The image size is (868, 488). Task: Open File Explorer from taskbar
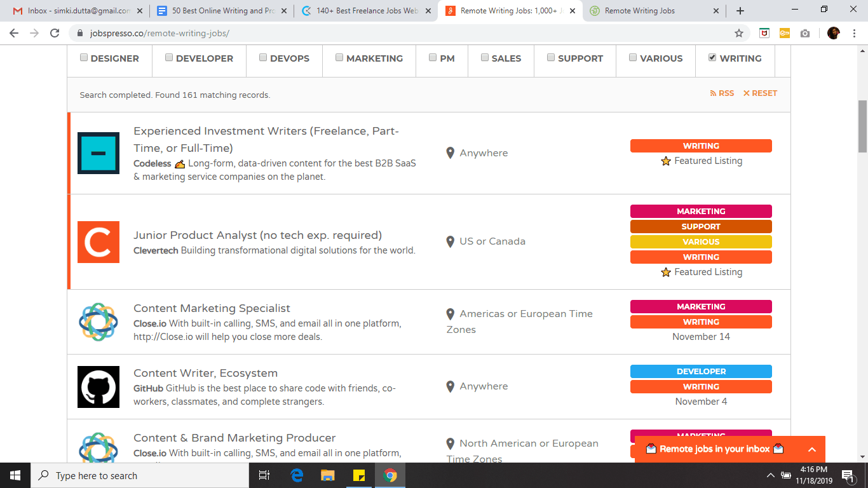coord(328,475)
